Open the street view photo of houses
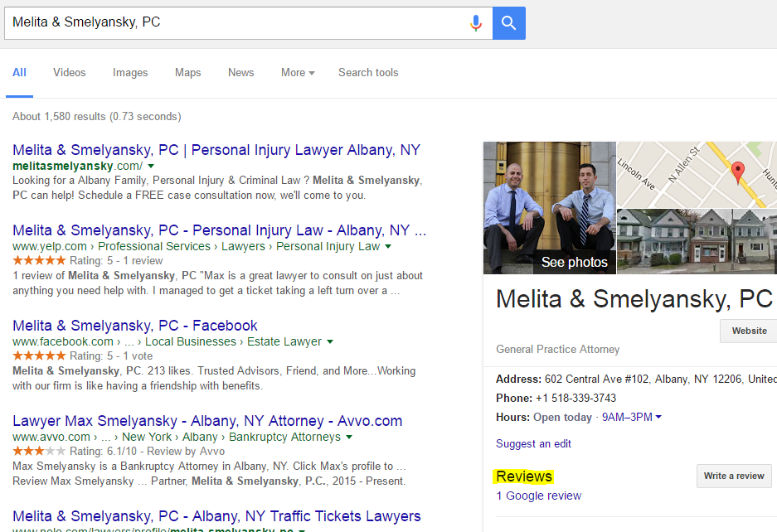 697,241
